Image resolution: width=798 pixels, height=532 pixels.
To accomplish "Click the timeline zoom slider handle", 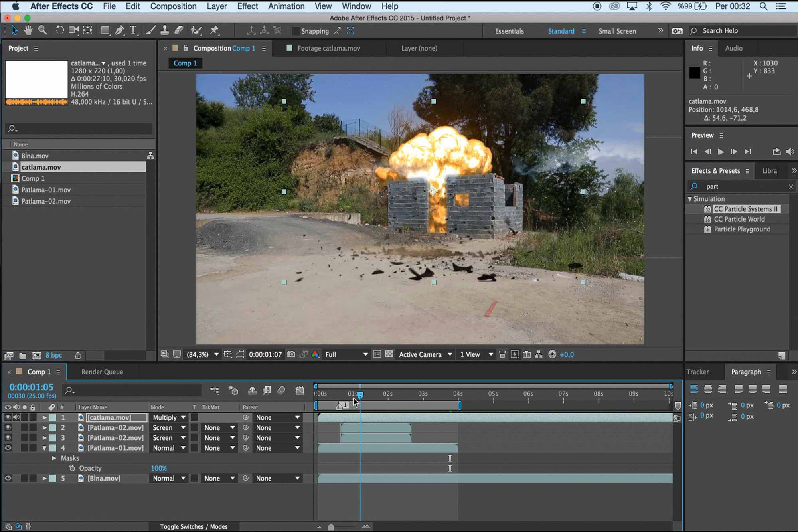I will coord(331,527).
